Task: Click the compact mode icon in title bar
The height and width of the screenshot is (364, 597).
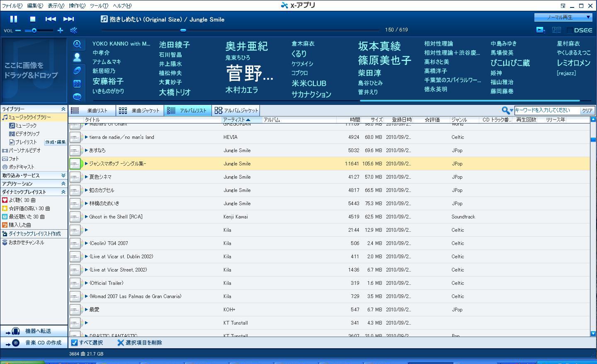Action: click(x=563, y=6)
